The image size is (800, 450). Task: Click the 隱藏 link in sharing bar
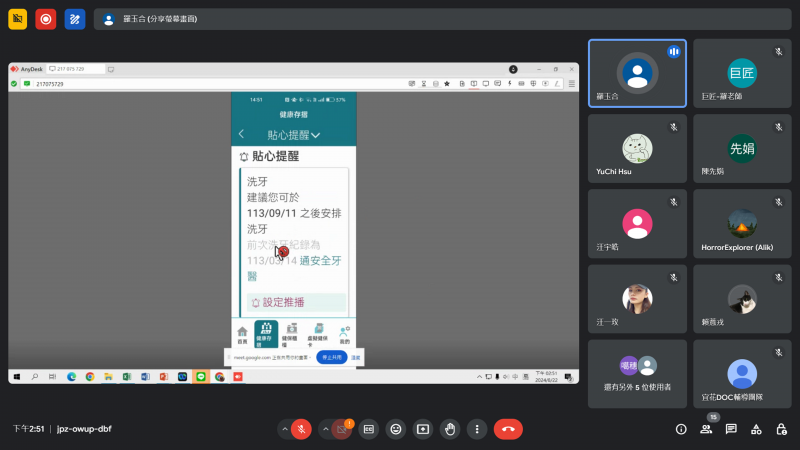pos(356,358)
